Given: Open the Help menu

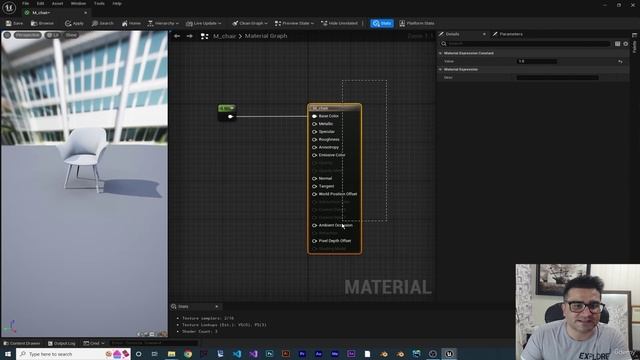Looking at the screenshot, I should [x=117, y=3].
